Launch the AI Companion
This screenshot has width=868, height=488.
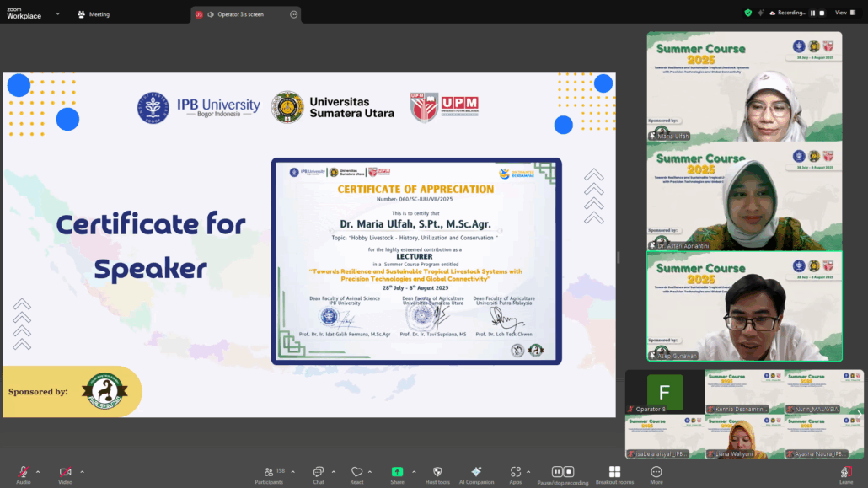click(476, 473)
